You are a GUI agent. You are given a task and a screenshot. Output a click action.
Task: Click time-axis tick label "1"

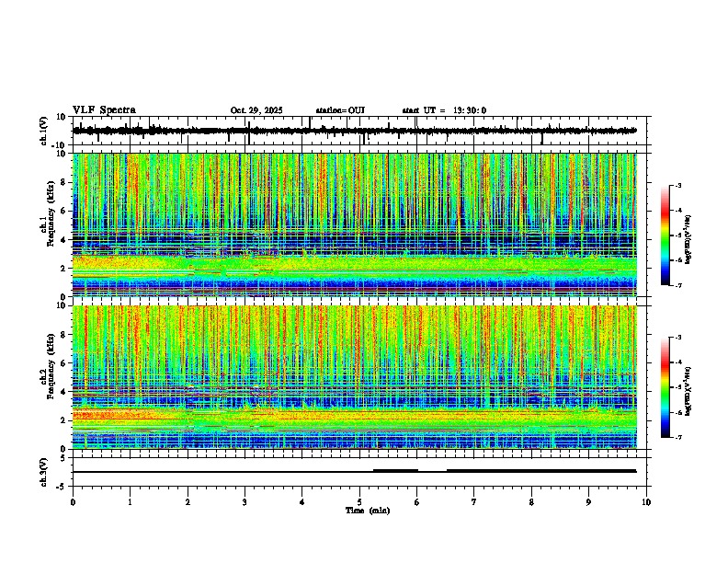point(130,502)
